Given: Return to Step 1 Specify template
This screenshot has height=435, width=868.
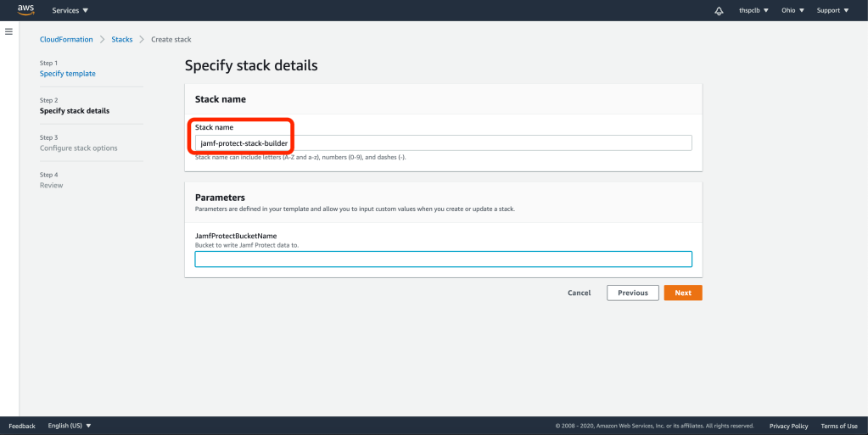Looking at the screenshot, I should (68, 74).
